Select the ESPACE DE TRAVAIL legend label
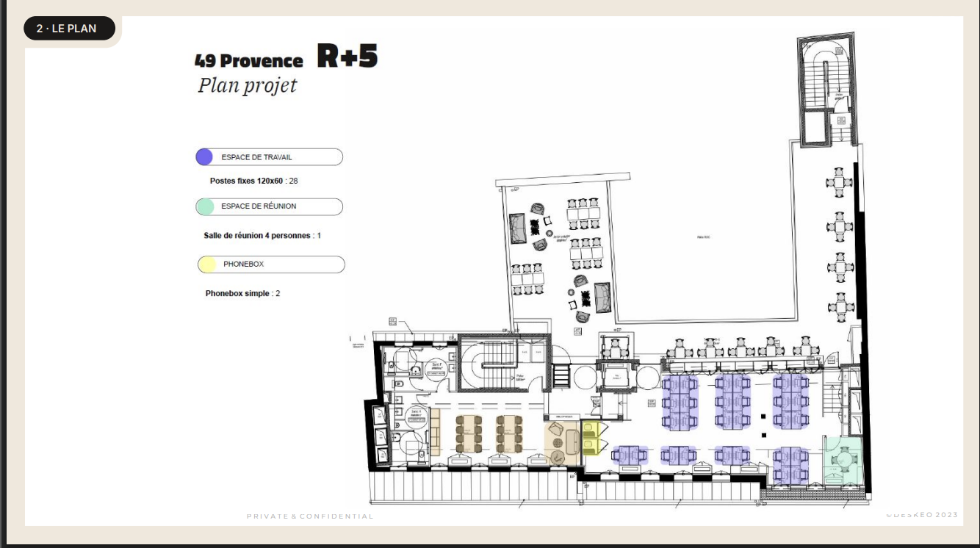The image size is (980, 548). point(257,157)
